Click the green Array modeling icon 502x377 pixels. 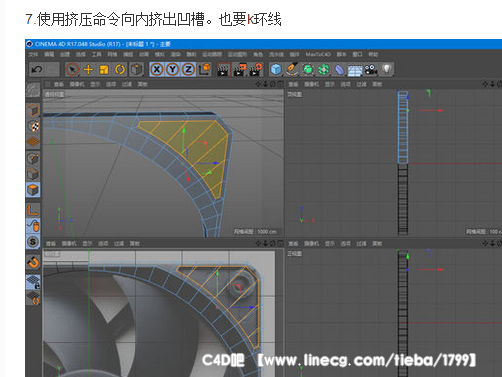[323, 69]
